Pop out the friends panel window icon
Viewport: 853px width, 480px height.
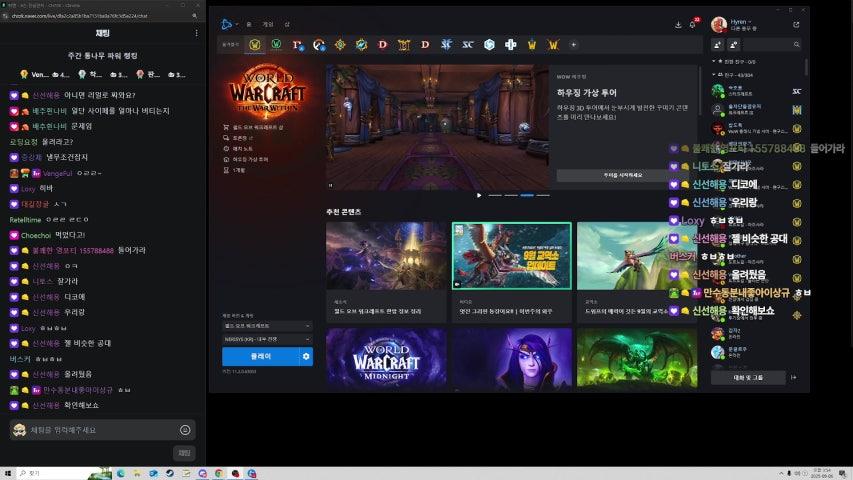click(796, 24)
